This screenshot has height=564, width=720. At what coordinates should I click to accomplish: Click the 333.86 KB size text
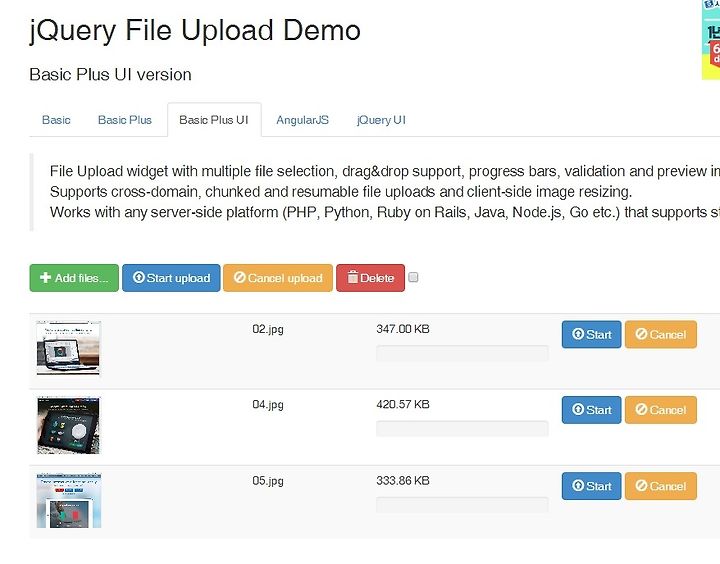pyautogui.click(x=403, y=480)
